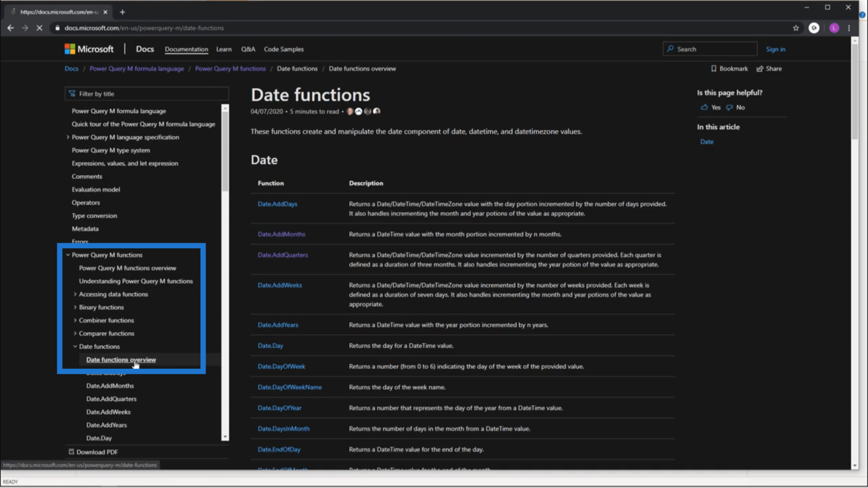Screen dimensions: 868x488
Task: Collapse the Date functions node
Action: coord(75,347)
